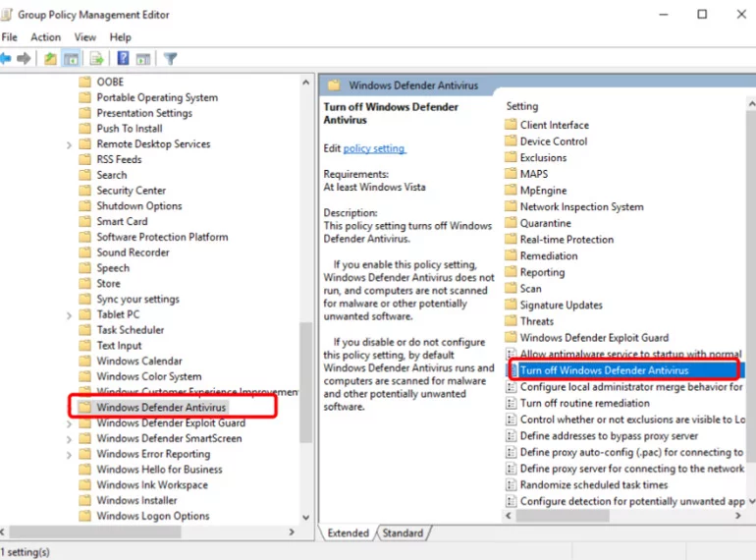
Task: Go up one level with folder icon
Action: pyautogui.click(x=50, y=59)
